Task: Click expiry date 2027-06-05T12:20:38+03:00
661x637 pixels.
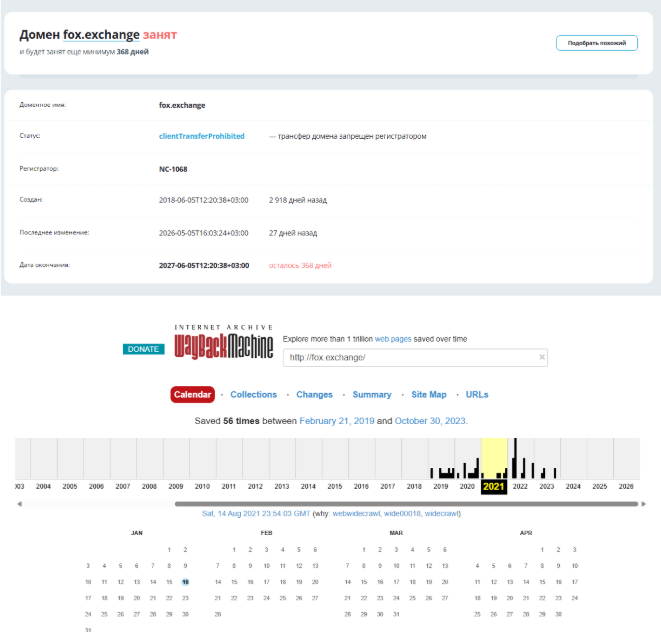Action: coord(204,266)
